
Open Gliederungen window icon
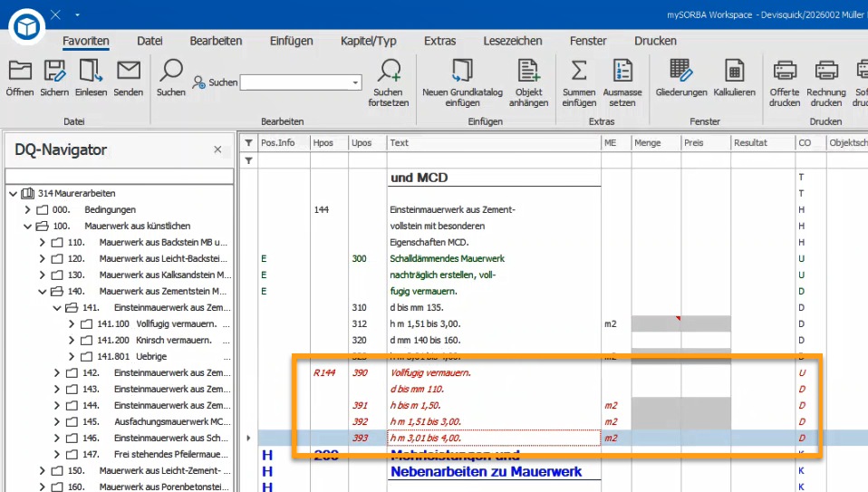coord(680,71)
